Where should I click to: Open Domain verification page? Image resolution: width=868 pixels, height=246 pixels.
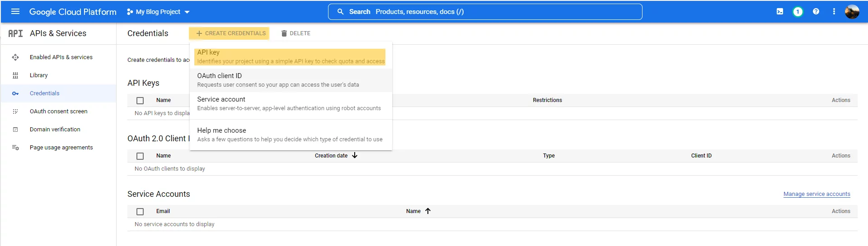[55, 130]
